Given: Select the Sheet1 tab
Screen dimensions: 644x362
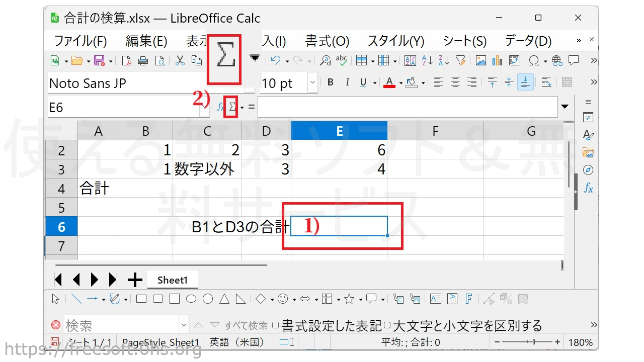Looking at the screenshot, I should click(x=172, y=280).
